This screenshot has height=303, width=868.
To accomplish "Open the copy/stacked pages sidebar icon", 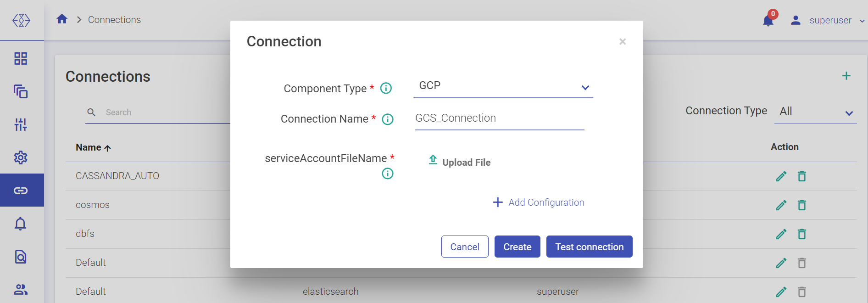I will pyautogui.click(x=21, y=91).
